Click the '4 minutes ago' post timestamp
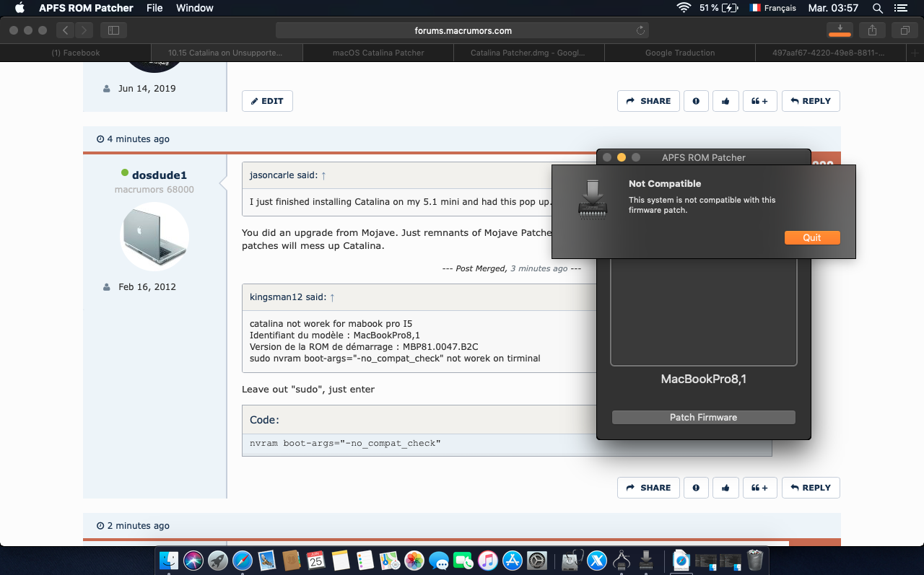The width and height of the screenshot is (924, 575). point(139,139)
